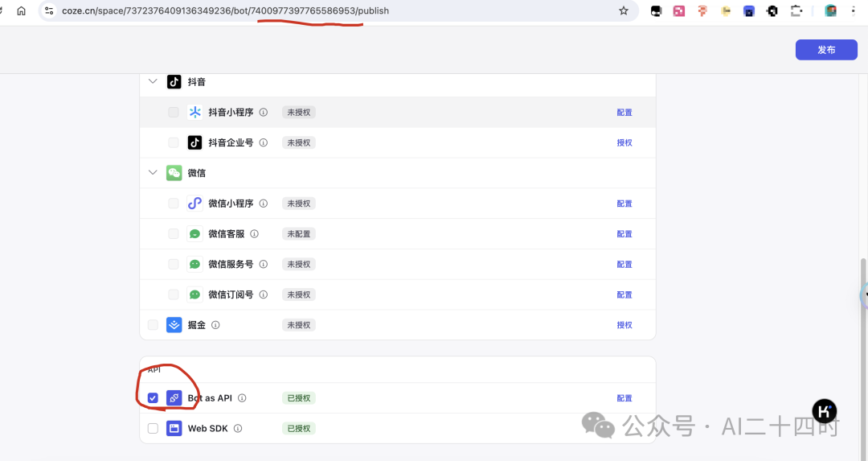
Task: Click the 抖音企业号 icon
Action: (x=194, y=142)
